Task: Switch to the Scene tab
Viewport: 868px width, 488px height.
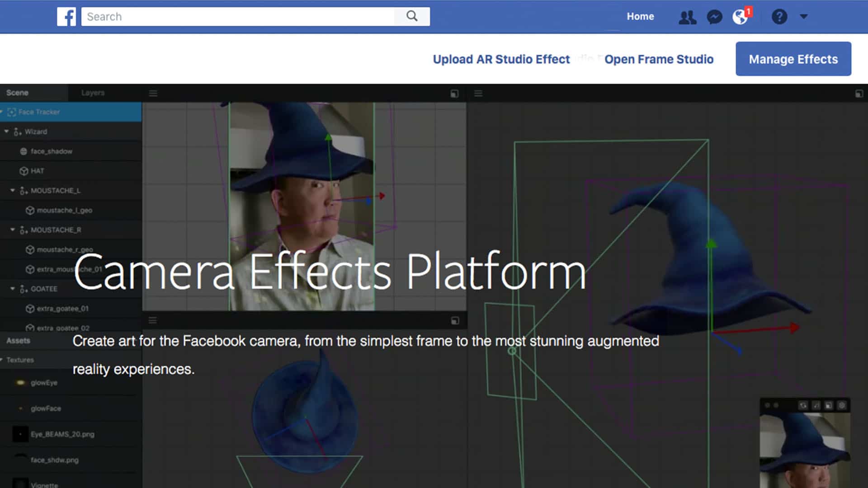Action: [x=17, y=93]
